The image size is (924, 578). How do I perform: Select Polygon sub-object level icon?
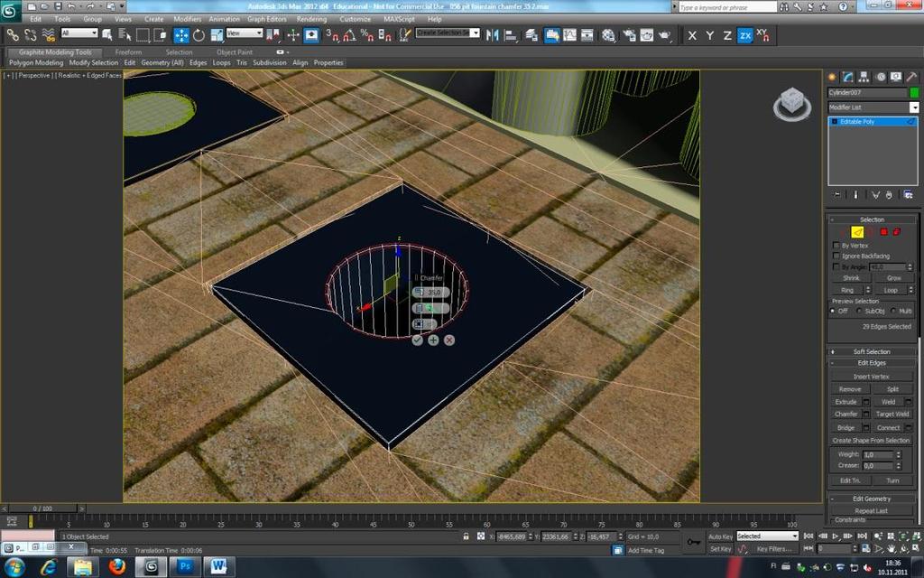pos(884,232)
